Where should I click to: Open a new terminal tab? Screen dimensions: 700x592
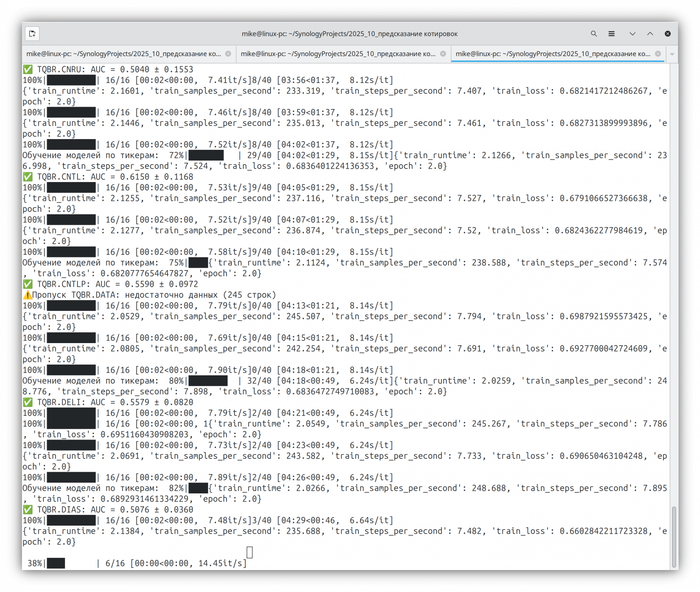(x=32, y=34)
